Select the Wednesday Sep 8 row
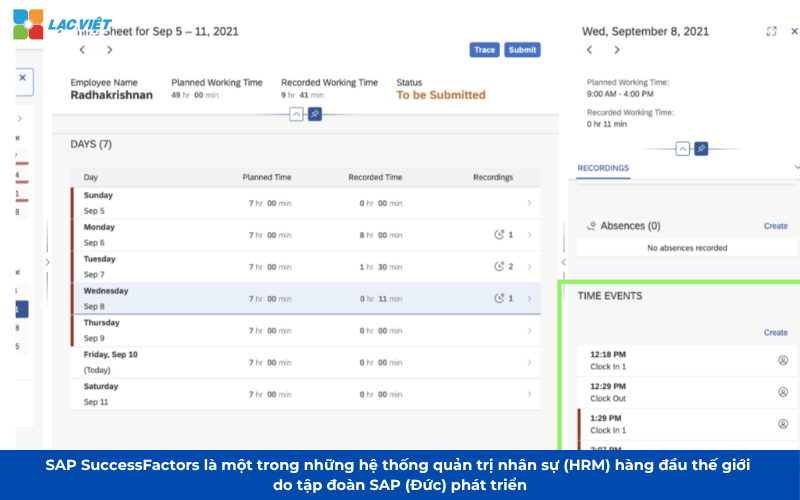The height and width of the screenshot is (500, 800). pos(300,298)
